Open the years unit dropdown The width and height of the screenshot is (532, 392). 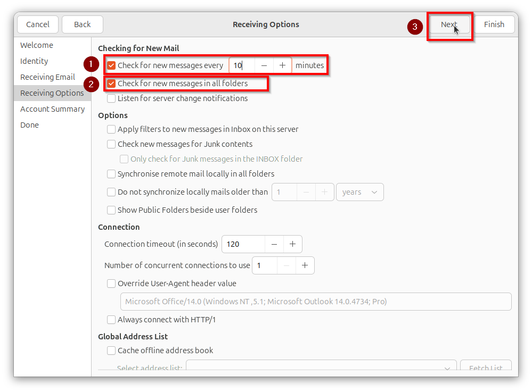(359, 191)
